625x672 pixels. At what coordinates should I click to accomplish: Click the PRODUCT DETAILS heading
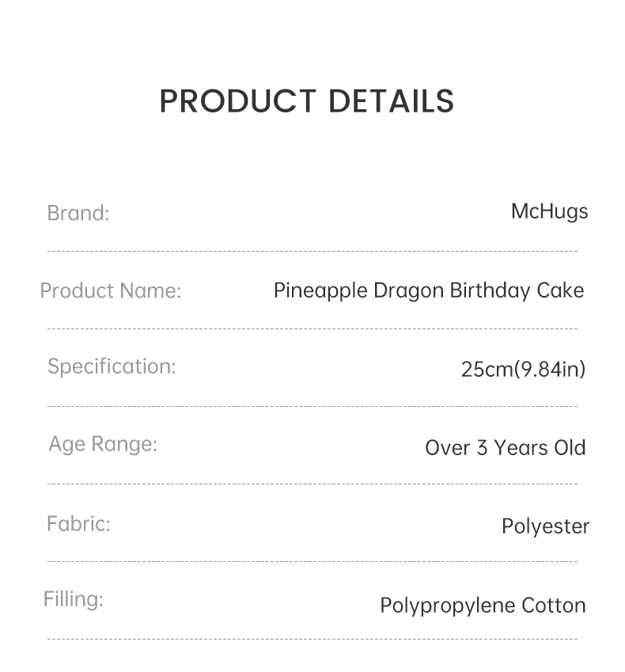(x=306, y=101)
